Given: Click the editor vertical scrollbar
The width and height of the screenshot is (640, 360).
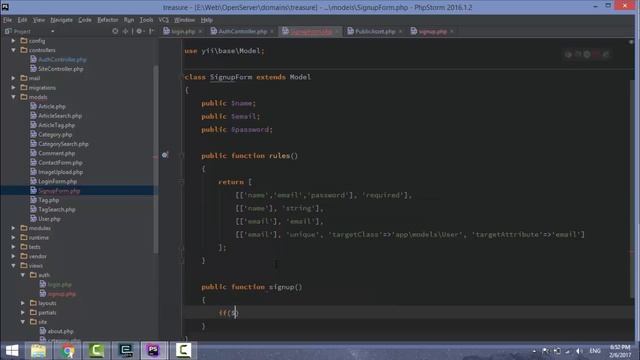Looking at the screenshot, I should [x=633, y=188].
